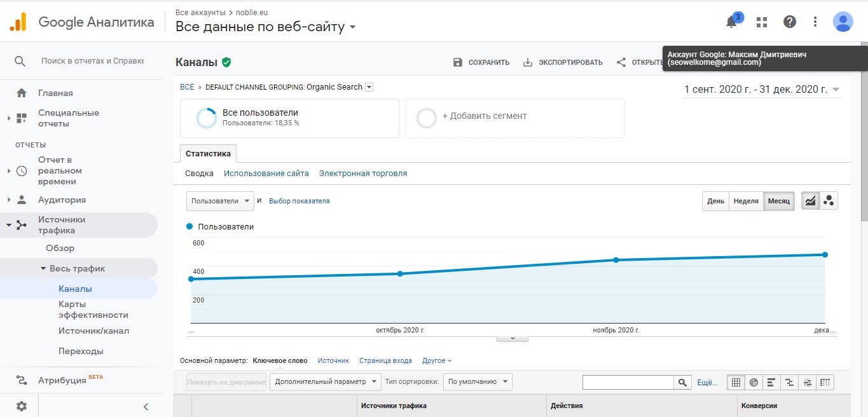
Task: Click the Источники трафика acquisition icon
Action: pos(22,225)
